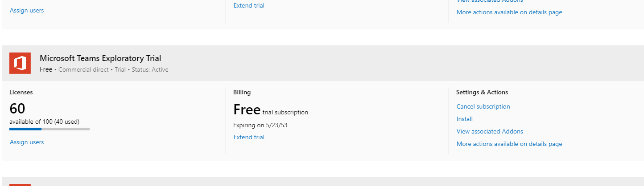Click the large 60 licenses number

click(x=17, y=109)
